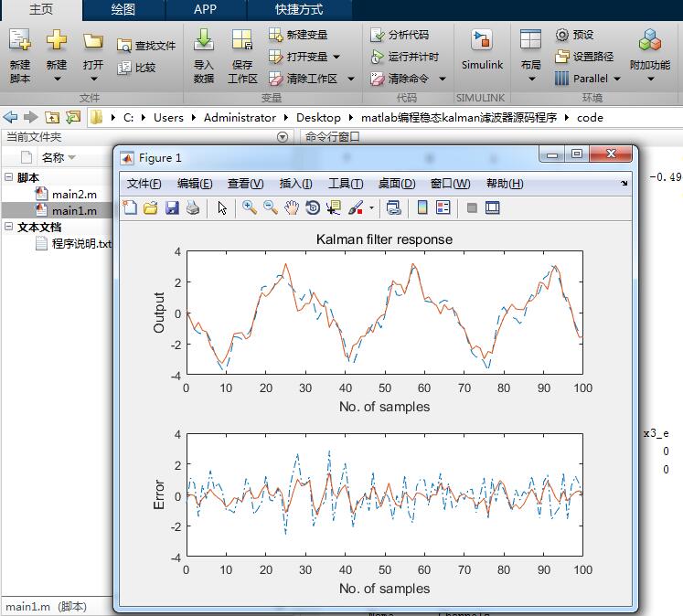Screen dimensions: 683x616
Task: Toggle Rotate 3D tool in Figure 1
Action: click(x=313, y=207)
